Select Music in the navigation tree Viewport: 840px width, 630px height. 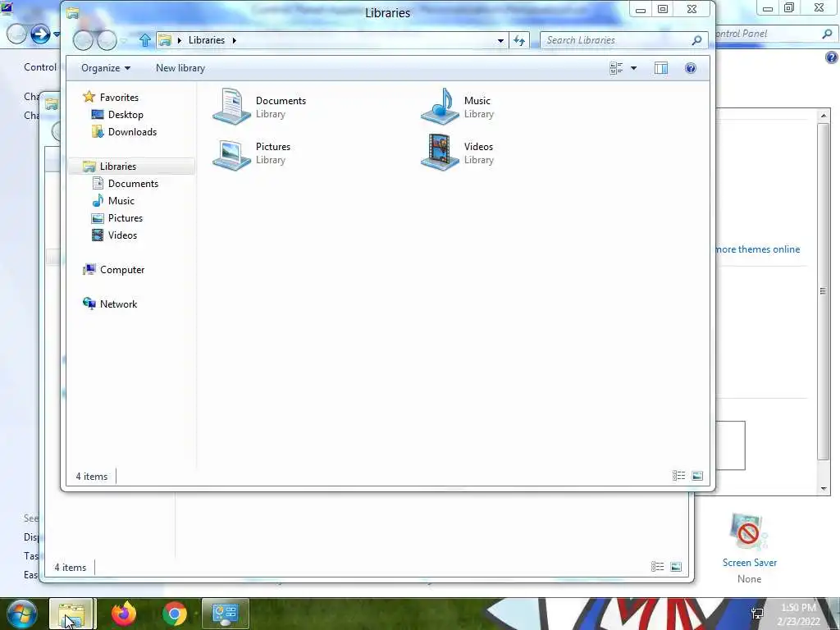[x=121, y=200]
